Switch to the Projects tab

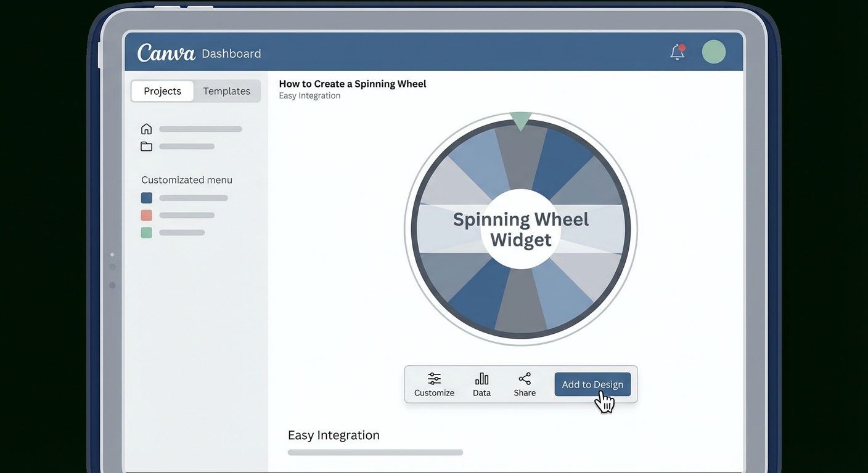point(162,91)
